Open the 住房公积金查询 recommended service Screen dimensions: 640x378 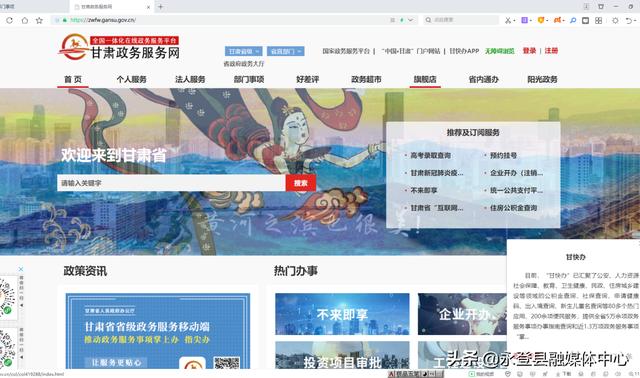click(513, 208)
